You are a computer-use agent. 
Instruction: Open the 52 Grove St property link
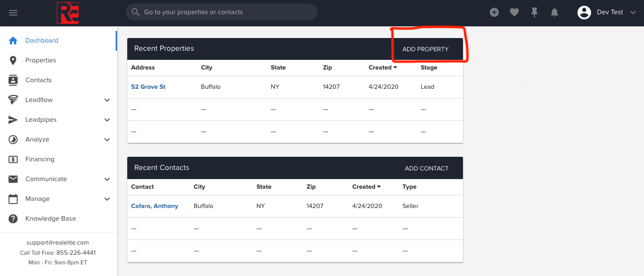(x=148, y=87)
